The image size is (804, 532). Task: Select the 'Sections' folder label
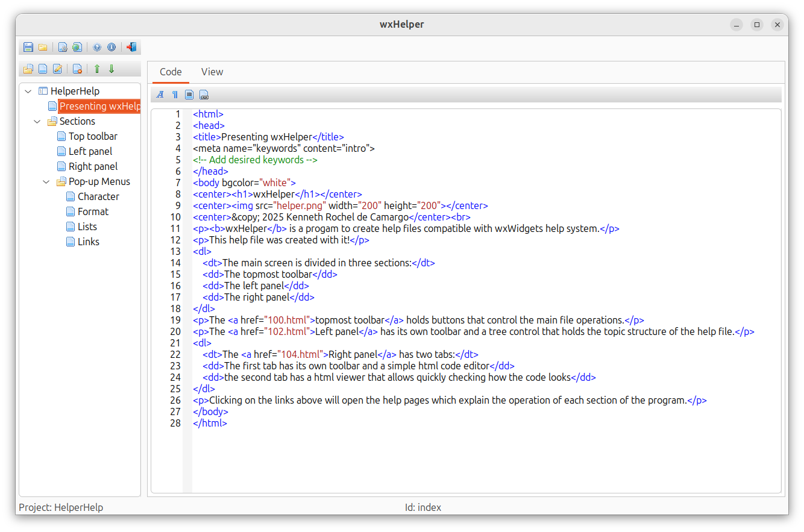[x=77, y=121]
